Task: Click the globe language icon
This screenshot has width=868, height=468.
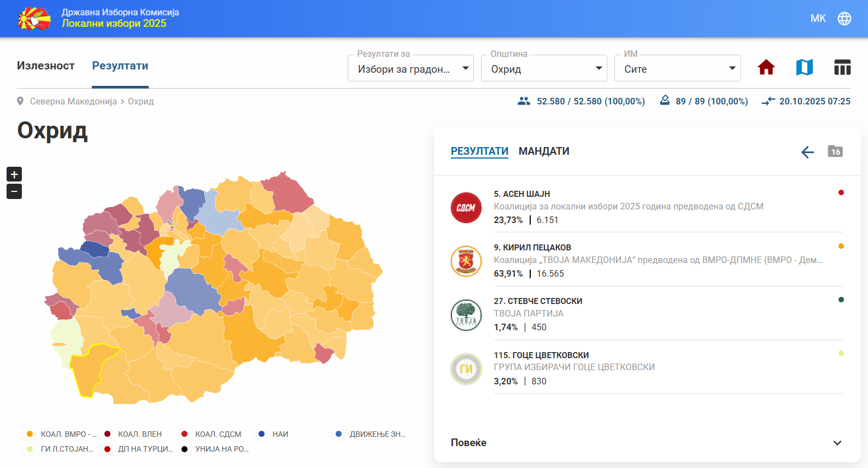Action: tap(844, 19)
